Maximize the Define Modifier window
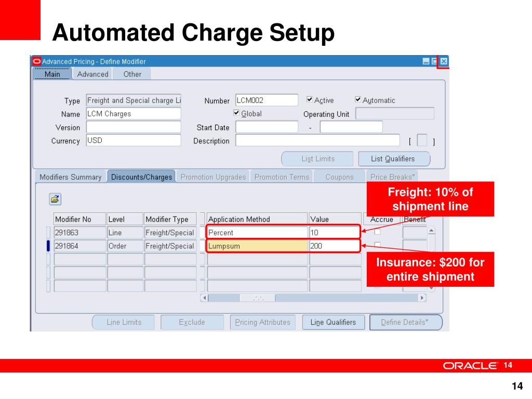This screenshot has width=532, height=399. click(x=435, y=61)
